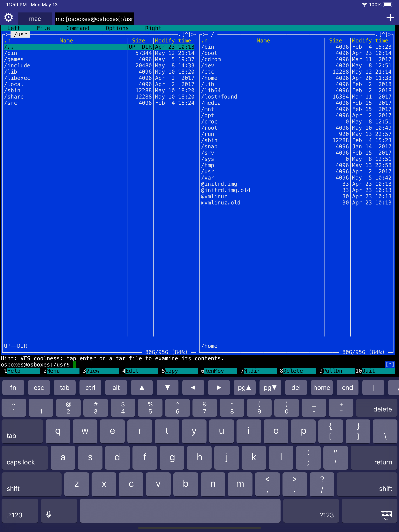Viewport: 399px width, 532px height.
Task: Open the Command menu
Action: click(78, 28)
